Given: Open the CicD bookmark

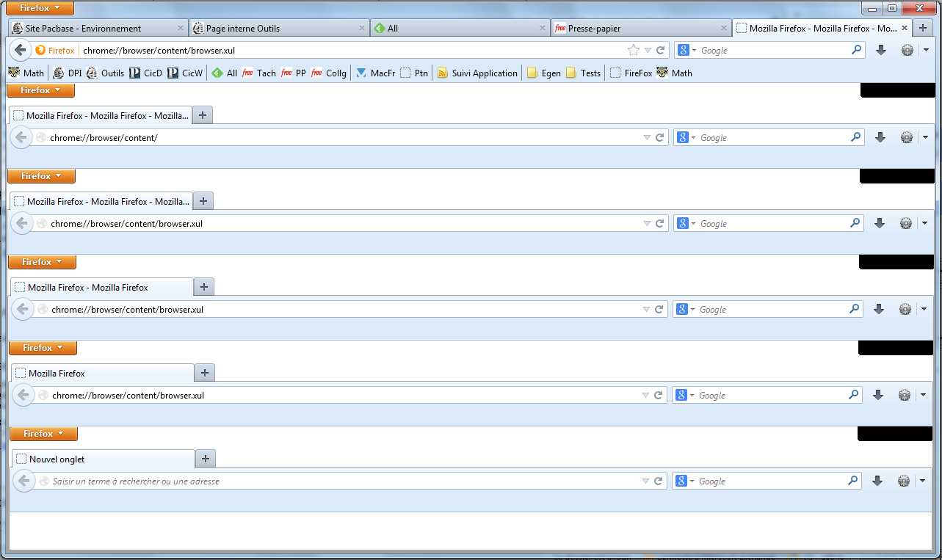Looking at the screenshot, I should point(145,73).
